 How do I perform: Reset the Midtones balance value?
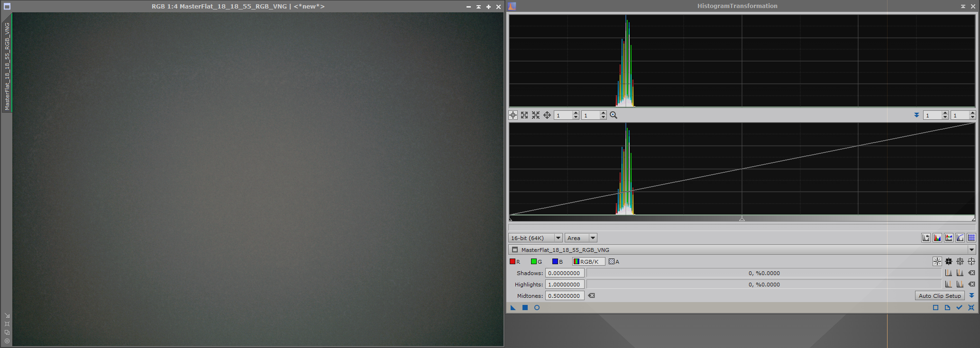(x=591, y=295)
